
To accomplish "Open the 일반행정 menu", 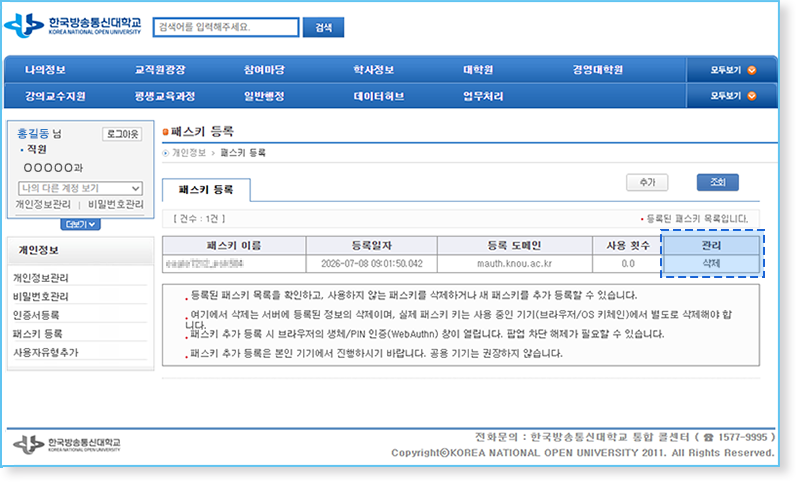I will pyautogui.click(x=264, y=96).
